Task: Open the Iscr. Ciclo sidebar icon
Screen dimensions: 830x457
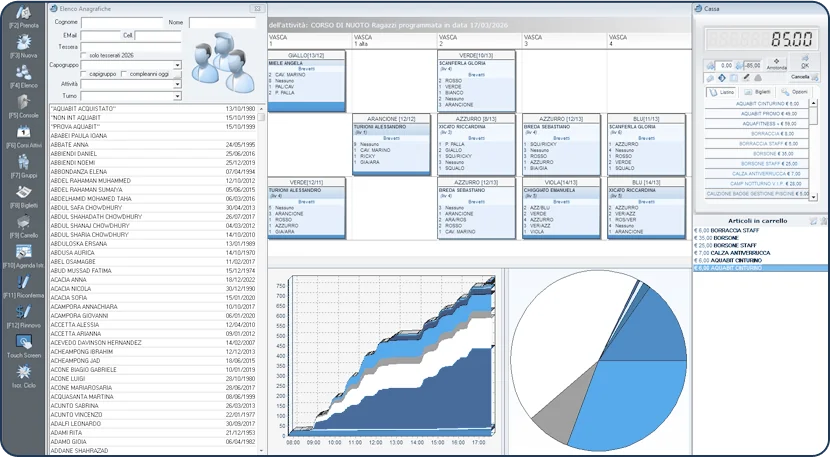Action: (x=23, y=372)
